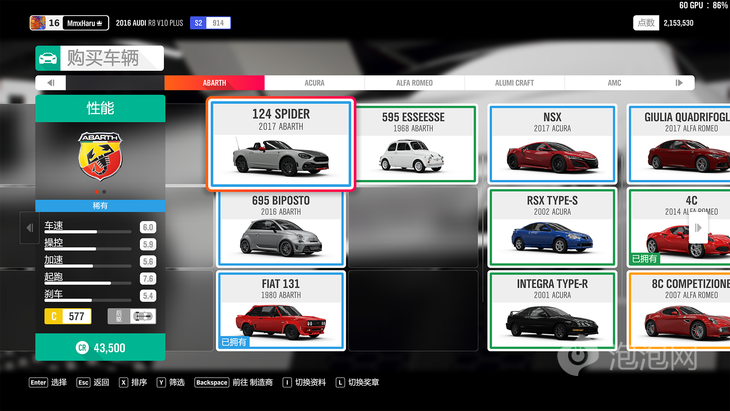The height and width of the screenshot is (411, 730).
Task: Click the 2016 Audi R8 V10 Plus text
Action: pos(149,23)
